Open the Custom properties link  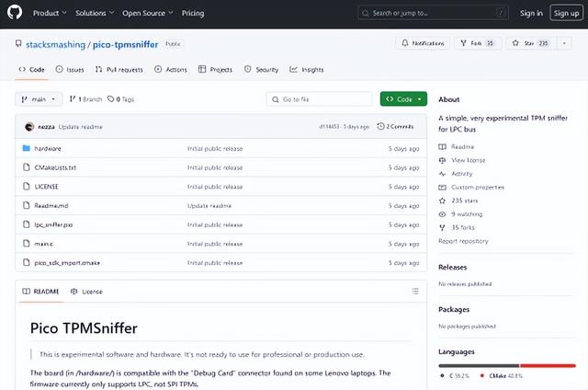pos(471,188)
